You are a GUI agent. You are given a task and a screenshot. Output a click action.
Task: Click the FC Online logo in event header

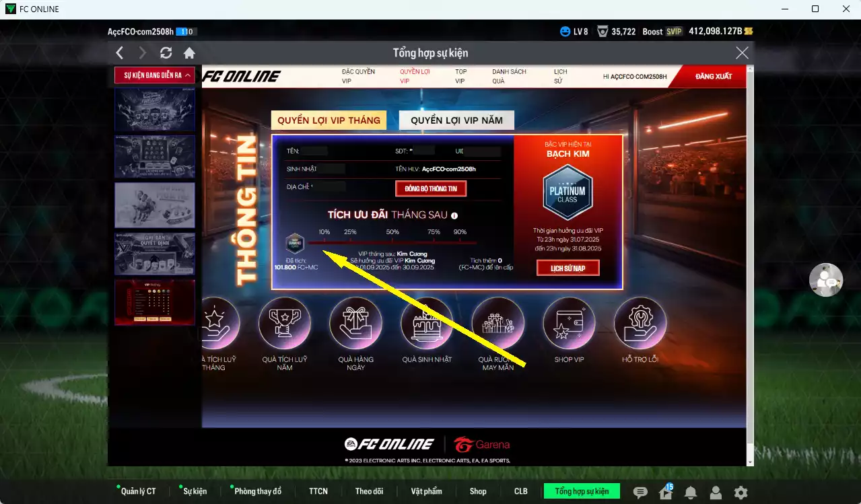pos(242,76)
